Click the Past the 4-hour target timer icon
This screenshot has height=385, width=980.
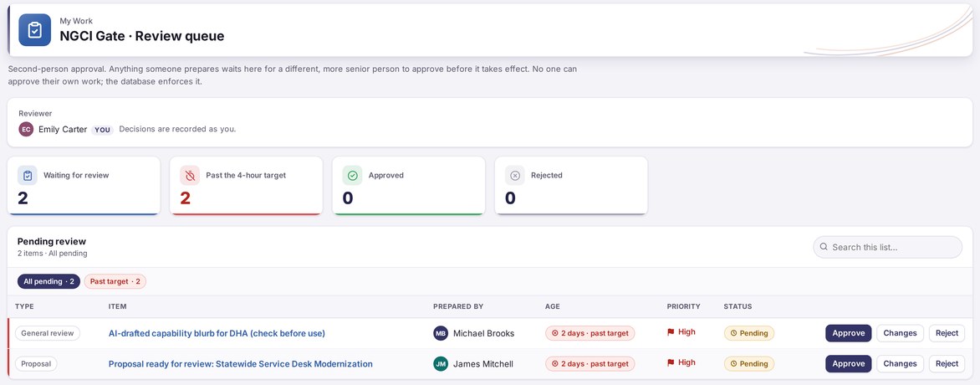pos(190,175)
